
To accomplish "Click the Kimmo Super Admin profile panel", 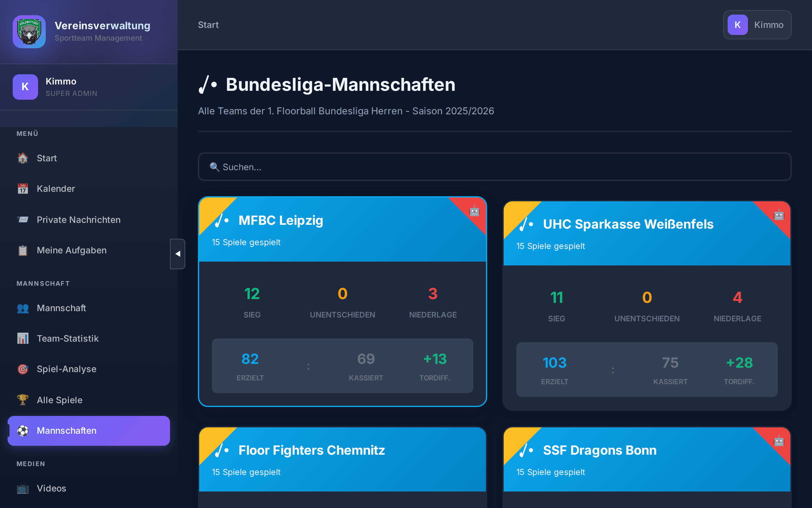I will [88, 87].
